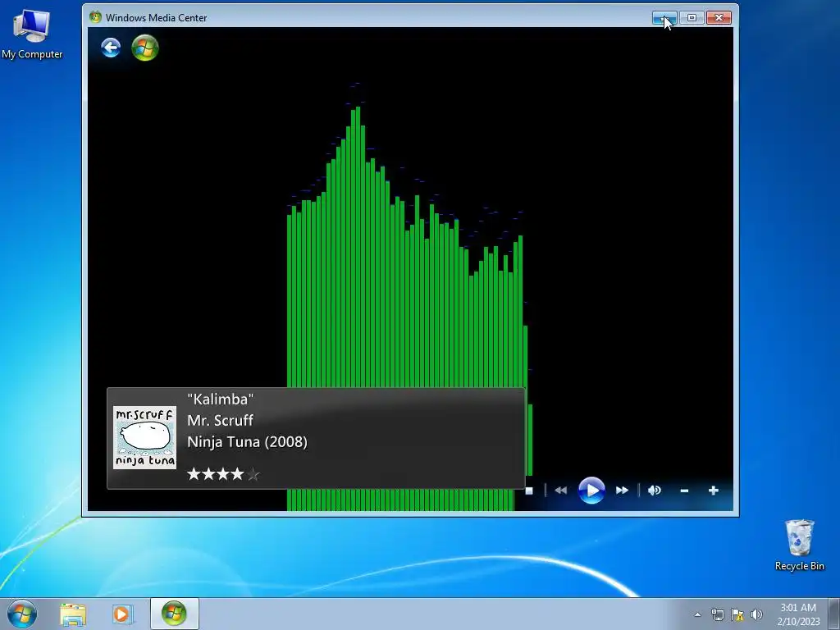
Task: Raise the volume with the plus button
Action: click(713, 491)
